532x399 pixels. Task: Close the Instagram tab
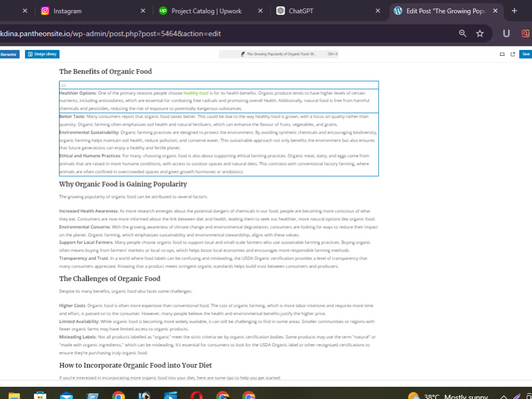(143, 11)
